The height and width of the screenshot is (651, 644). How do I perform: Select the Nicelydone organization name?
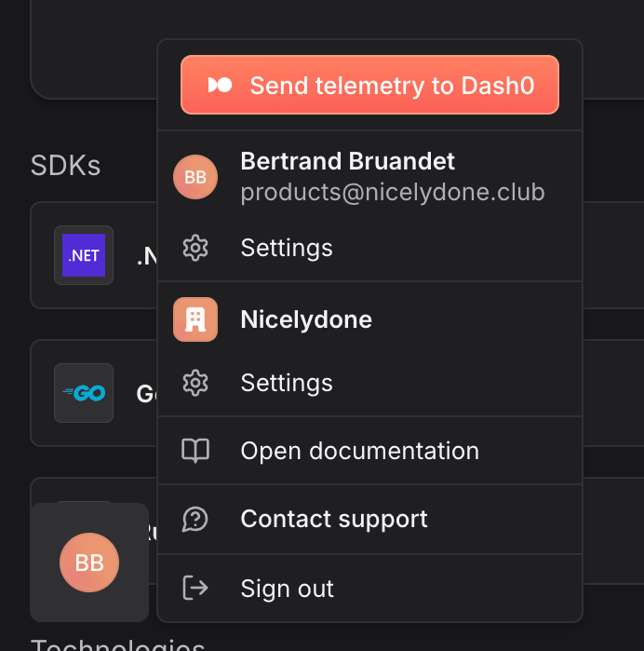pyautogui.click(x=306, y=319)
